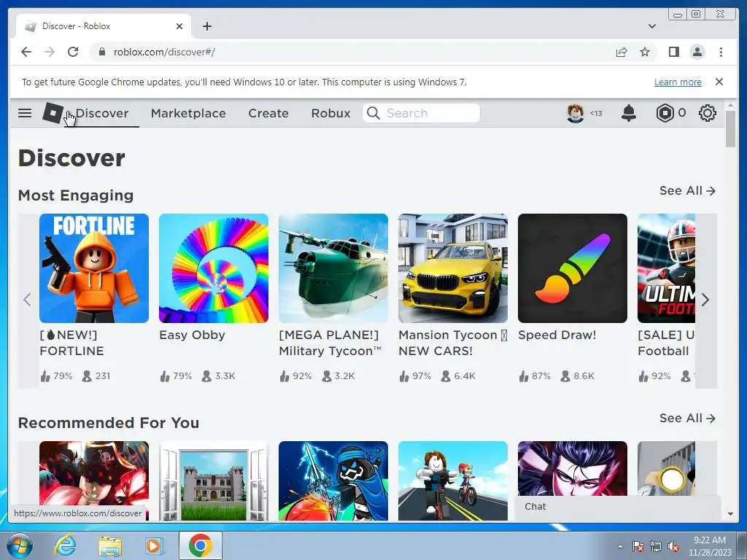Show hidden tray icons arrow
747x560 pixels.
coord(620,546)
